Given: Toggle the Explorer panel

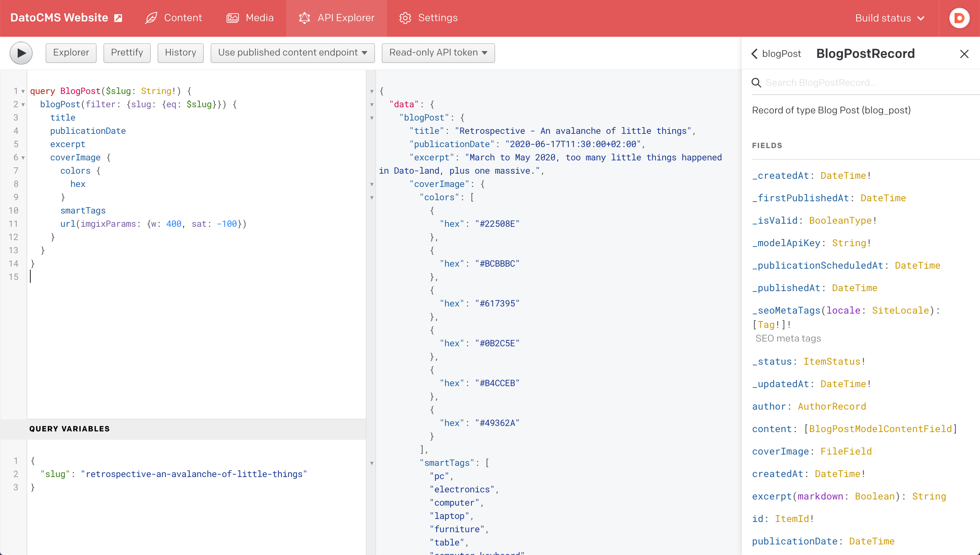Looking at the screenshot, I should (x=71, y=52).
